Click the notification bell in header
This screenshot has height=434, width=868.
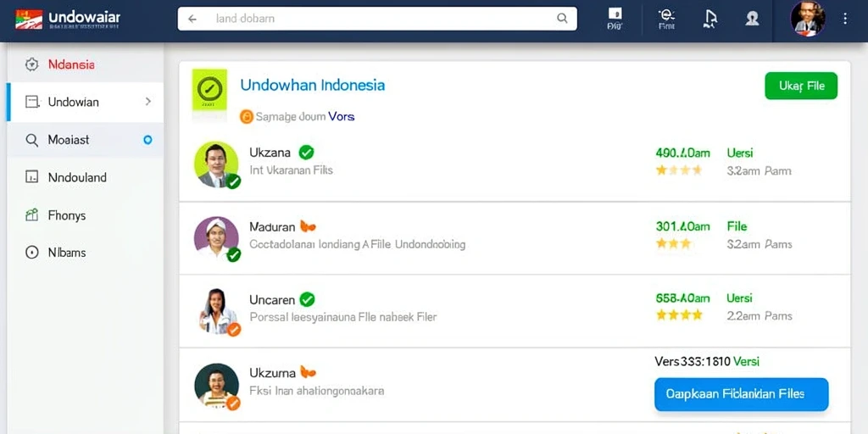709,19
